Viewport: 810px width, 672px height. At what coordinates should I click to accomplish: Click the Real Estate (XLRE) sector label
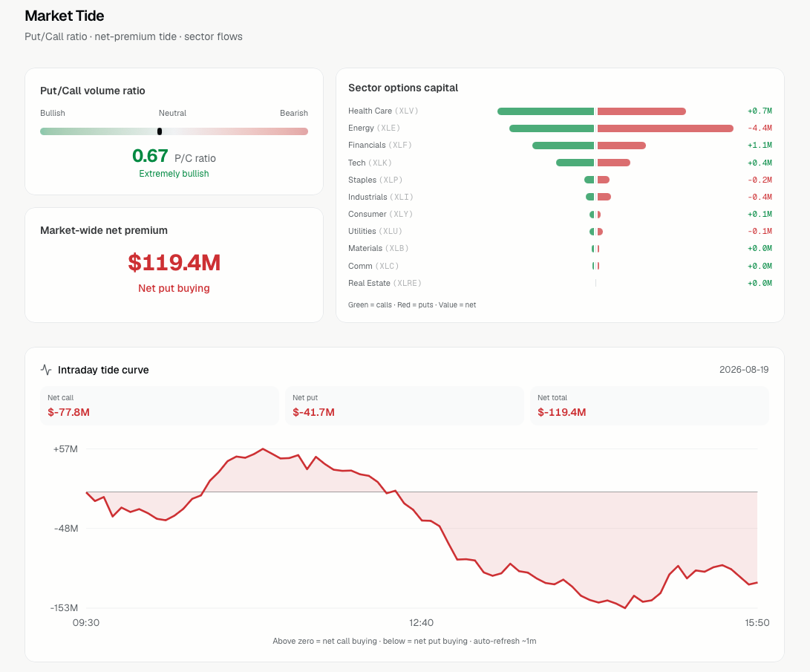(x=385, y=283)
